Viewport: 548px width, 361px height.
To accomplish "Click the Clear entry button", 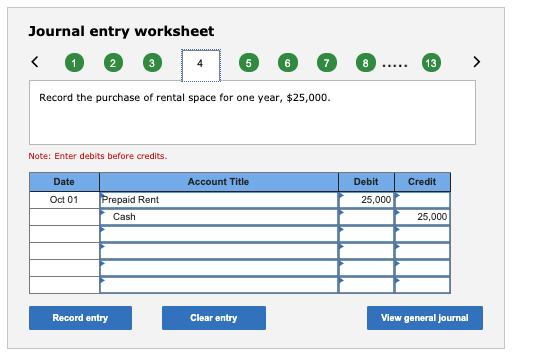I will point(214,318).
